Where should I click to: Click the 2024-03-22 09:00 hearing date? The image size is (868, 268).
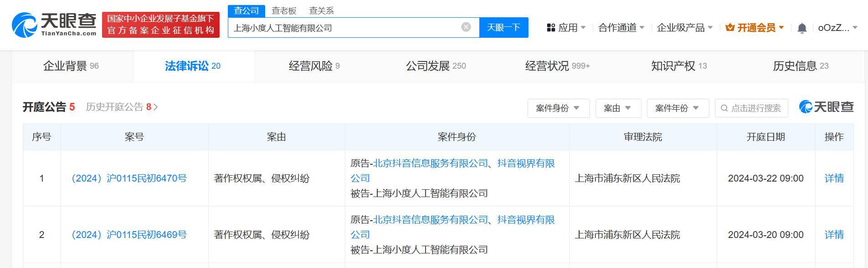(x=765, y=178)
